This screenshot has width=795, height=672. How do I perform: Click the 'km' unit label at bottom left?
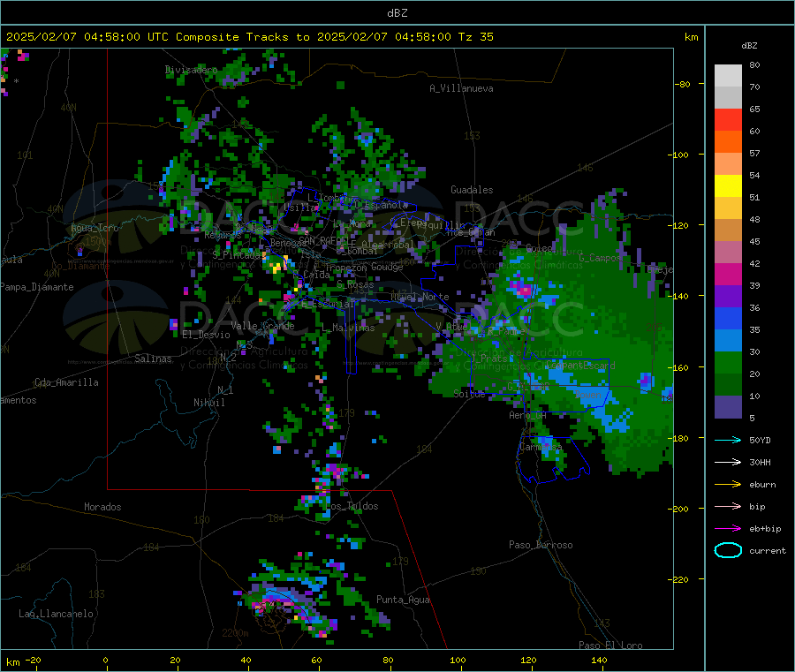coord(12,662)
